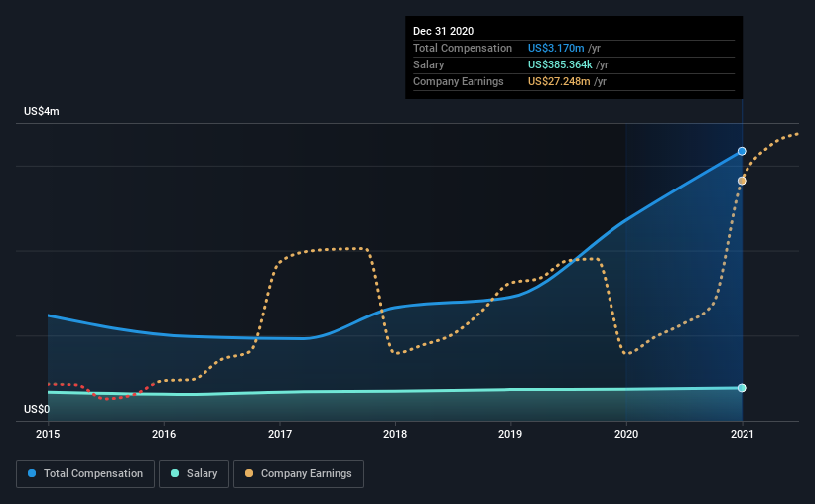Screen dimensions: 815x504
Task: Click the Total Compensation label in the tooltip
Action: pyautogui.click(x=463, y=48)
